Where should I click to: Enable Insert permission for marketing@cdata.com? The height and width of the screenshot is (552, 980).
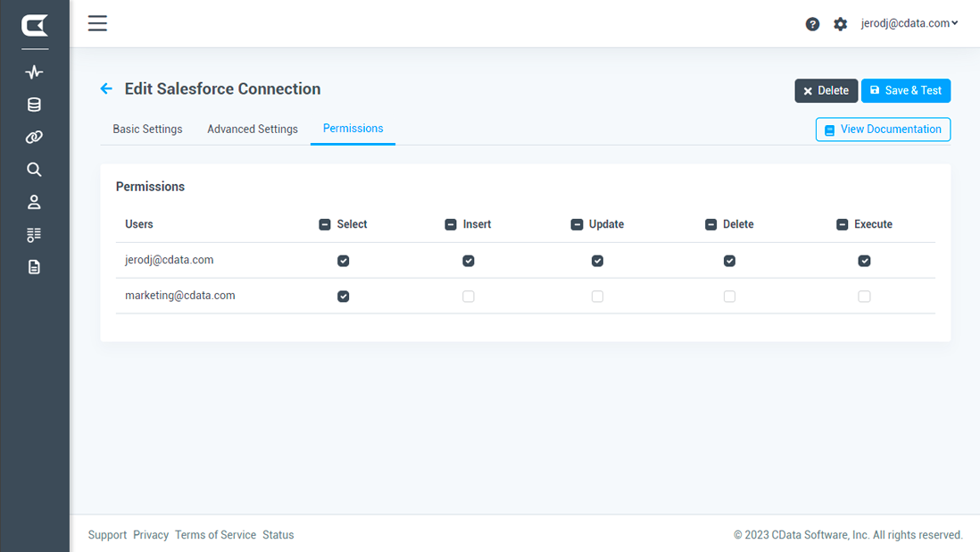(x=469, y=296)
